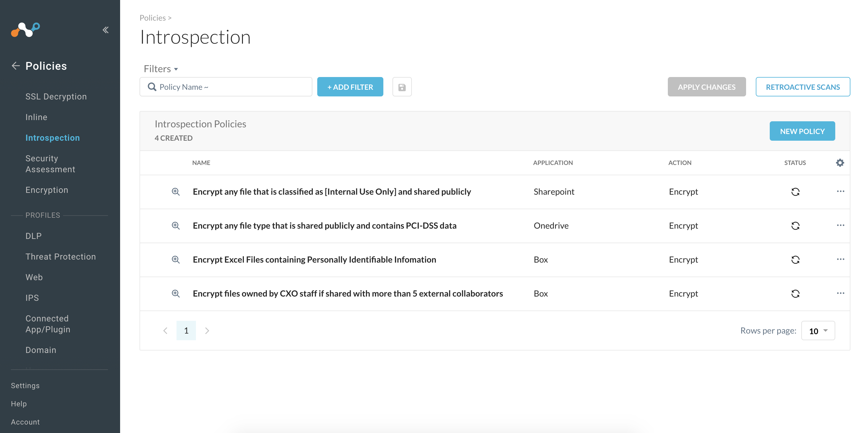Click the save filter disk icon
The height and width of the screenshot is (433, 868).
[x=402, y=87]
